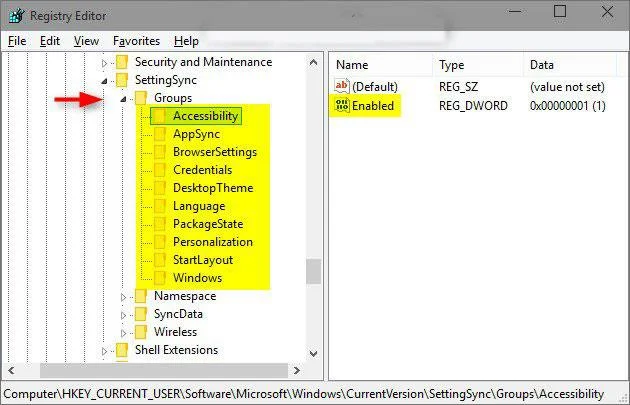Click the Wireless folder icon

click(x=141, y=332)
